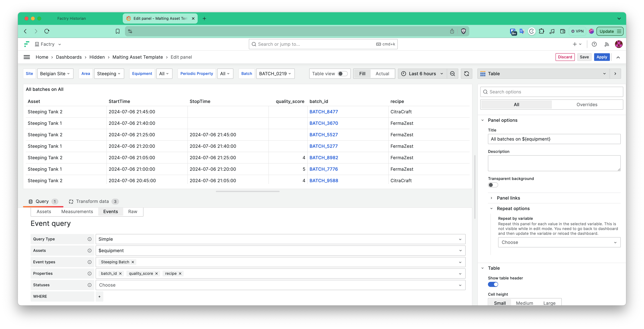Reload the page with refresh icon

tap(47, 31)
